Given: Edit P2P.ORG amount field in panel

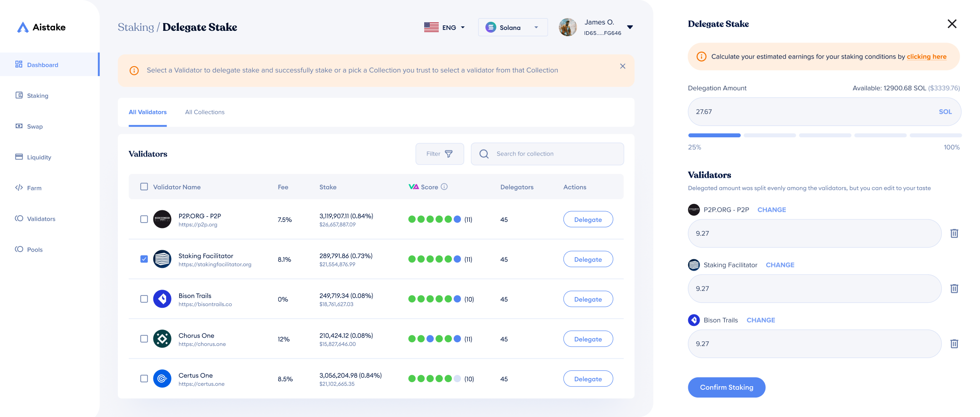Looking at the screenshot, I should tap(814, 233).
